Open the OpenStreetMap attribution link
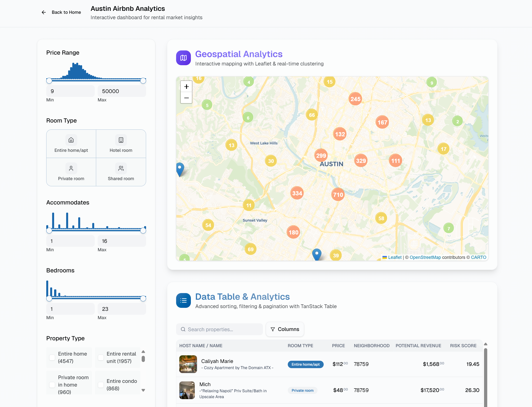 pyautogui.click(x=425, y=257)
